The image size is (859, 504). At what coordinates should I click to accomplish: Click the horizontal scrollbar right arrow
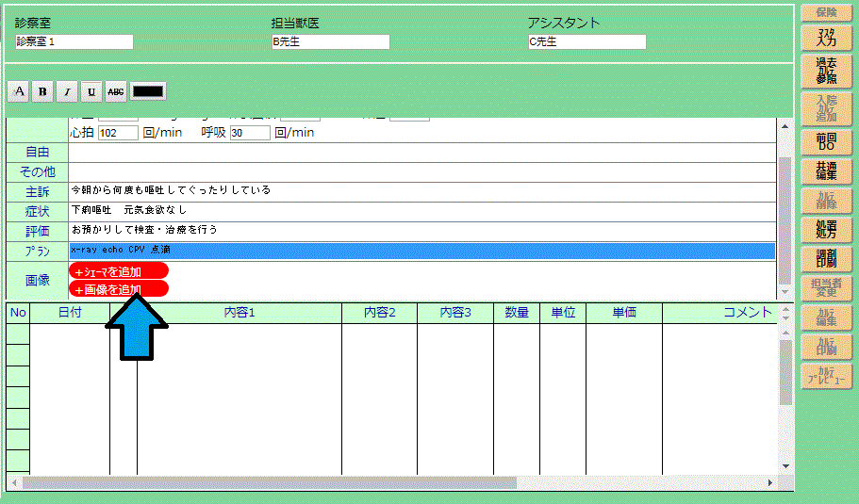click(769, 482)
